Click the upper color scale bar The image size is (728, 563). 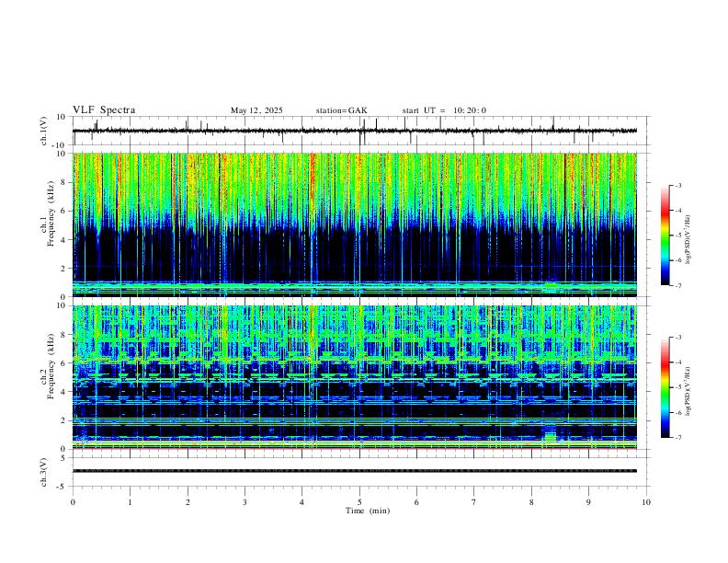(665, 236)
